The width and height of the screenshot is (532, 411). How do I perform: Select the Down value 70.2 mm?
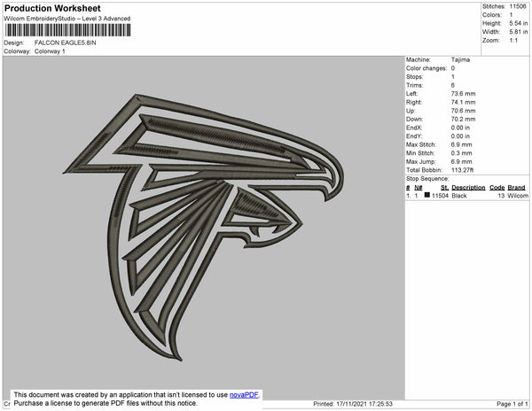click(463, 120)
